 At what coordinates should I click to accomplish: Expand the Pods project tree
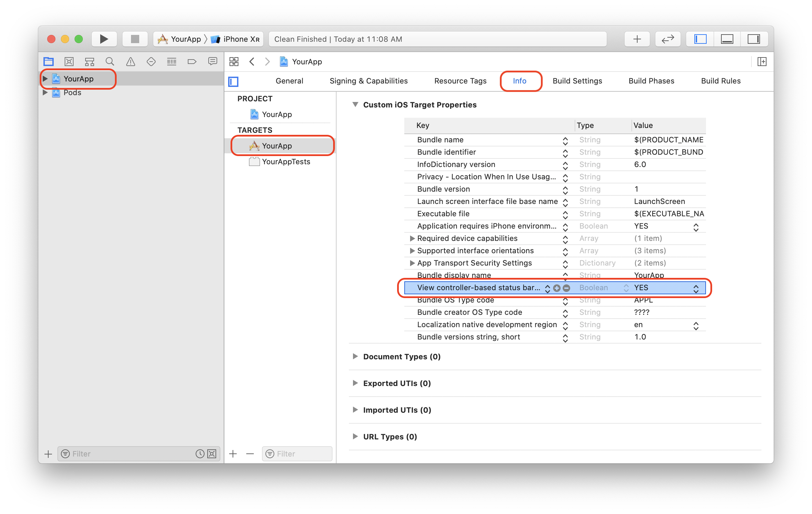pos(45,92)
